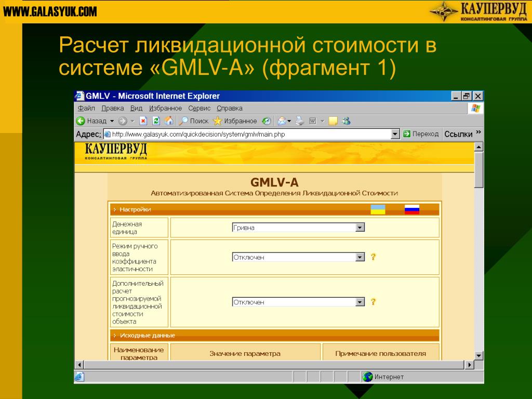Minimize the Internet Explorer window
Screen dimensions: 532x399
[x=456, y=96]
